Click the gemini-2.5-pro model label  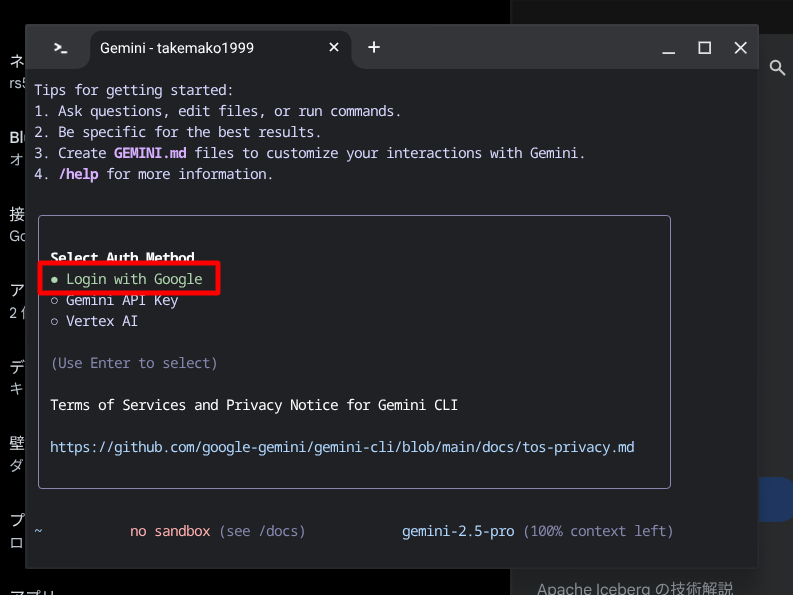(x=458, y=531)
